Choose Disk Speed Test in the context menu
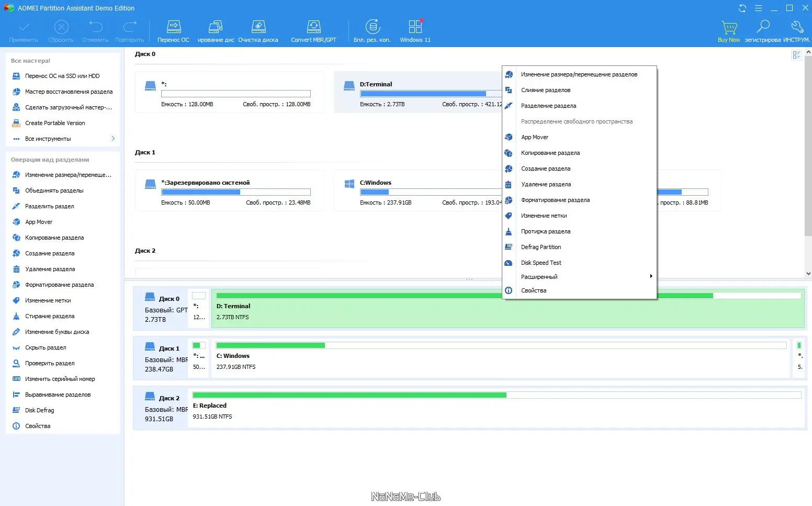The image size is (812, 506). click(579, 263)
